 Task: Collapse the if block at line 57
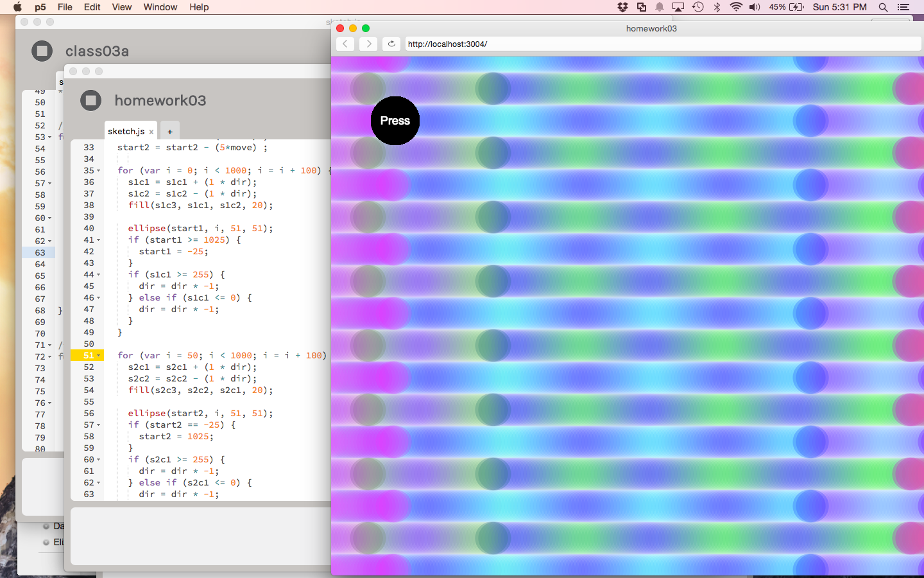(x=99, y=425)
